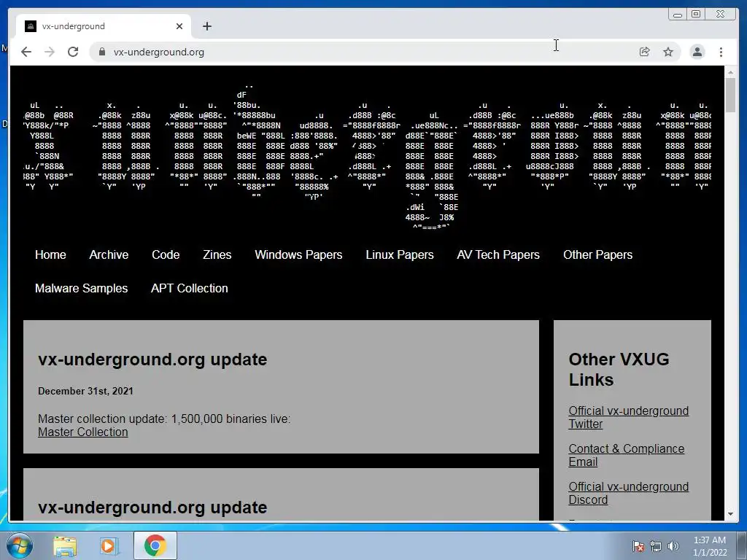Open Windows Explorer from taskbar
Screen dimensions: 747x560
65,545
